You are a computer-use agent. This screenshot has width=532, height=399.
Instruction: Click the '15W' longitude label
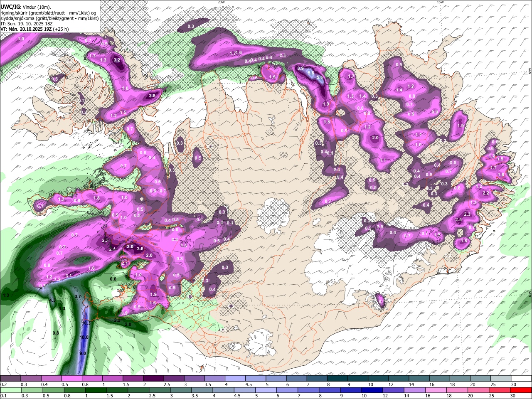440,2
